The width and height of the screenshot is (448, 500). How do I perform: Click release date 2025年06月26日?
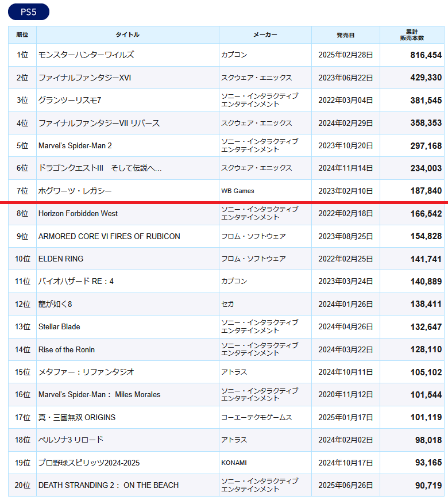click(x=345, y=485)
